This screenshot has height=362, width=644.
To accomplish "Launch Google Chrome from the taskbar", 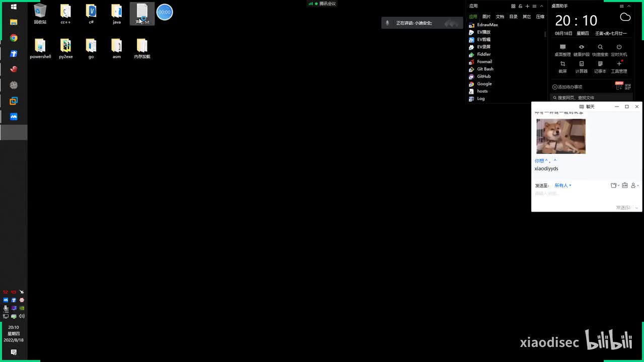I will [14, 38].
